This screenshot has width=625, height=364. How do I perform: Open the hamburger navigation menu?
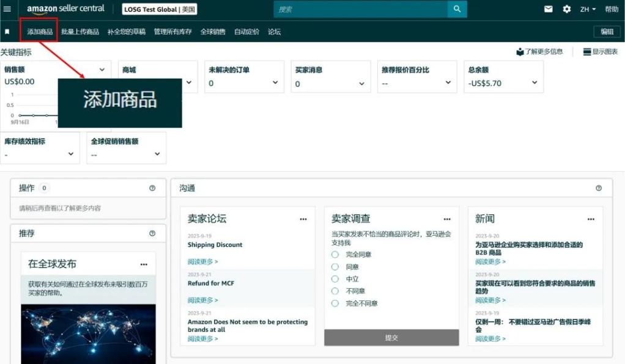[x=7, y=9]
